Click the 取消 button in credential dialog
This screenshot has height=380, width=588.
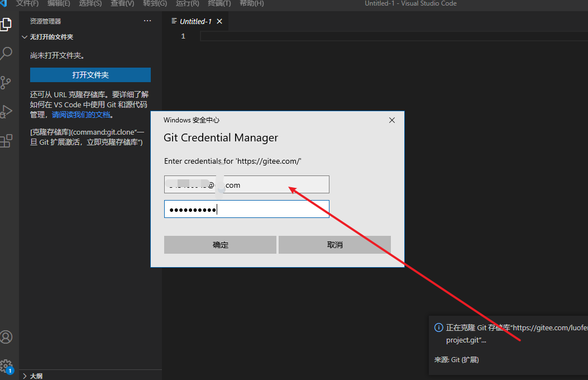click(334, 245)
